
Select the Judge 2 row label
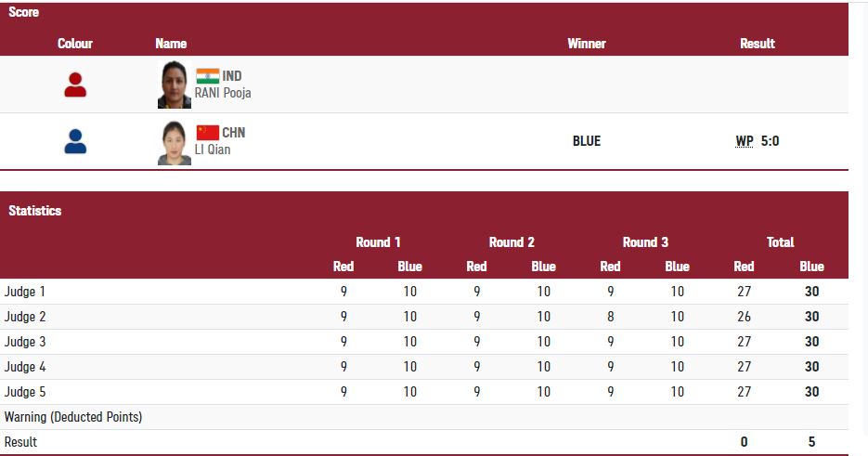(x=25, y=317)
